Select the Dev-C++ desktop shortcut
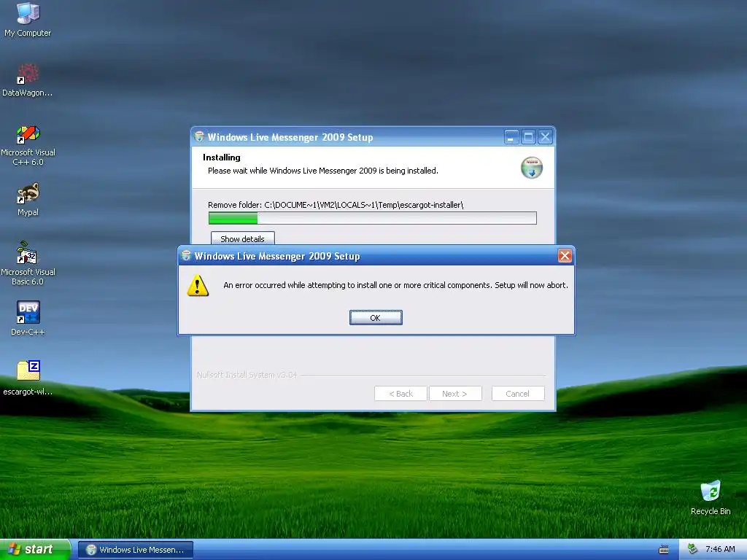Viewport: 747px width, 560px height. pyautogui.click(x=28, y=318)
